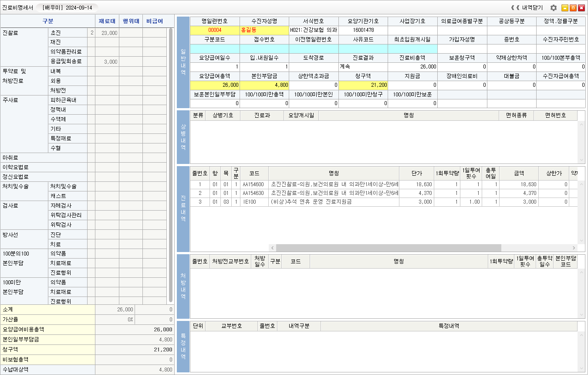Click the 수진자성명 field showing 홍길동
Screen dimensions: 588x375
(x=264, y=30)
